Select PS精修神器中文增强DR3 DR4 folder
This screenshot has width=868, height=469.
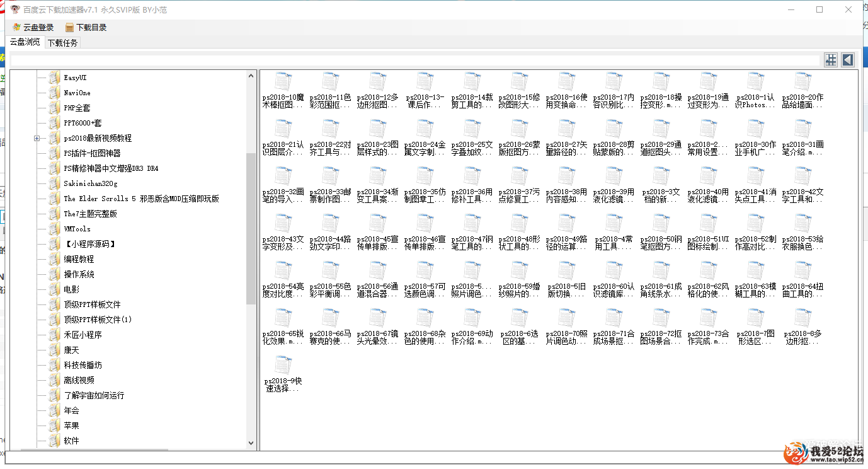point(111,168)
